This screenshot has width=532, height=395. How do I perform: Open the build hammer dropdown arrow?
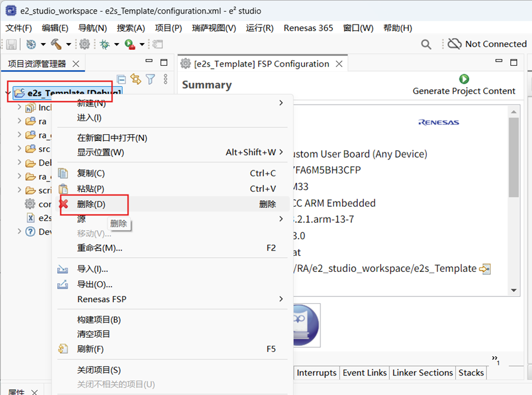pos(68,44)
